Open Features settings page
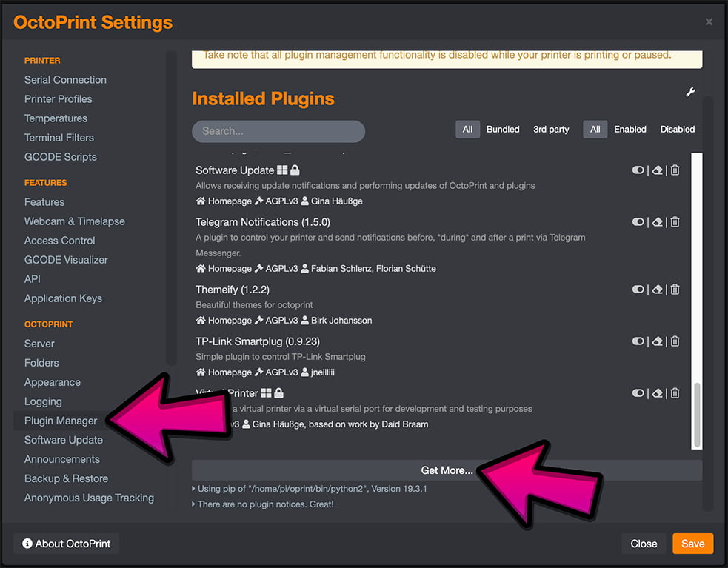This screenshot has width=728, height=568. (44, 202)
